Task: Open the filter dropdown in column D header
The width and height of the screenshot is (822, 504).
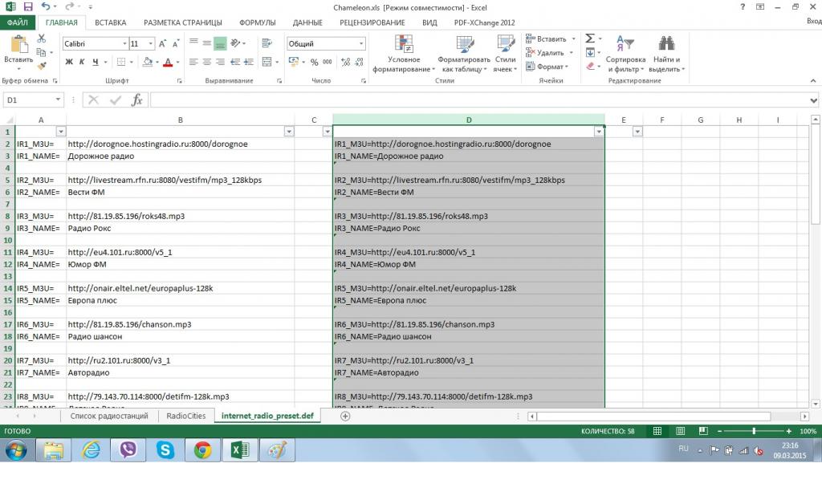Action: [598, 132]
